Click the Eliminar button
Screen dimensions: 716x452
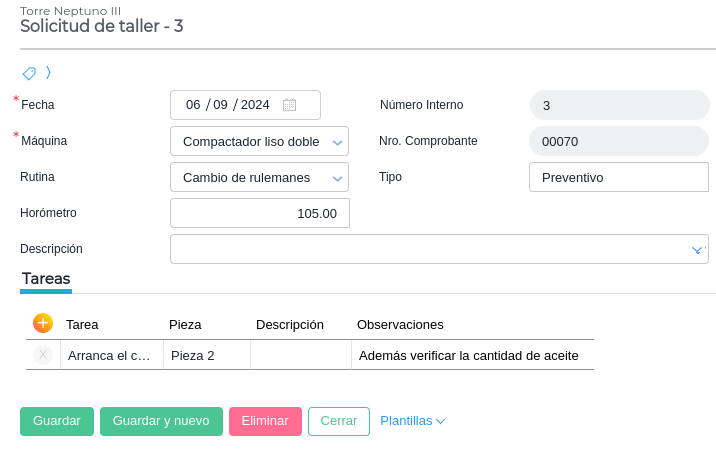[x=265, y=421]
